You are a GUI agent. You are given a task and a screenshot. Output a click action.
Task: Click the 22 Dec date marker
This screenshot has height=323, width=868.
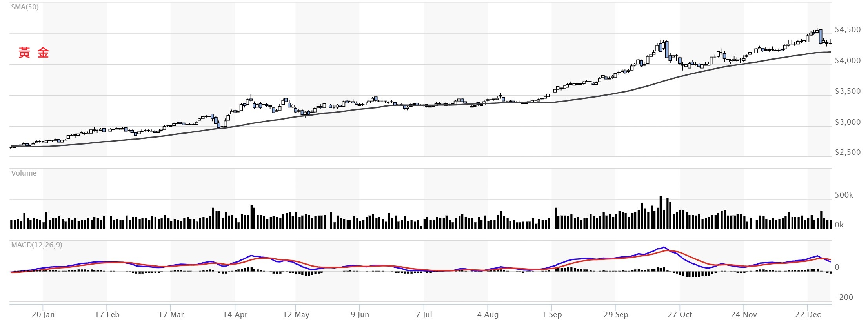808,314
